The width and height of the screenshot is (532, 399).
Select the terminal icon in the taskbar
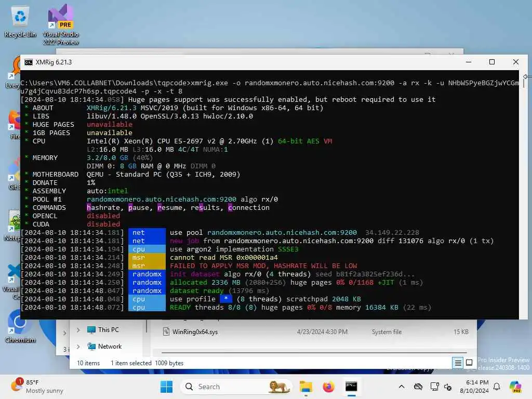[351, 387]
